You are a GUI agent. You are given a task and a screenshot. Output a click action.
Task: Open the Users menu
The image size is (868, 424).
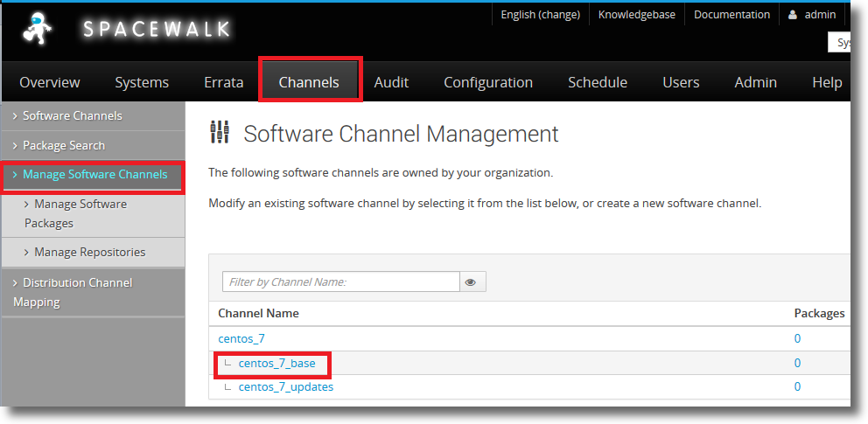tap(681, 82)
